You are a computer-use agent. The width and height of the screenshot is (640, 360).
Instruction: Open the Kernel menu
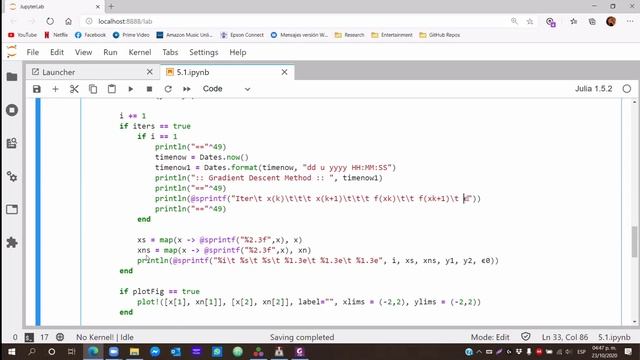(x=140, y=52)
